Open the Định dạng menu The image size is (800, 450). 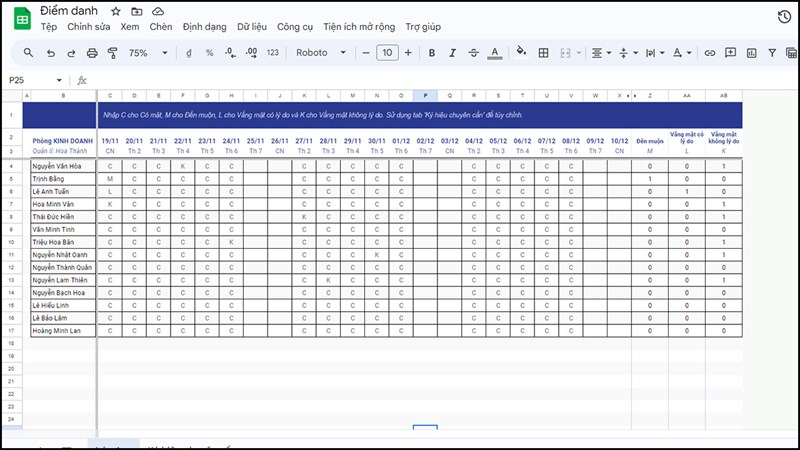(203, 27)
